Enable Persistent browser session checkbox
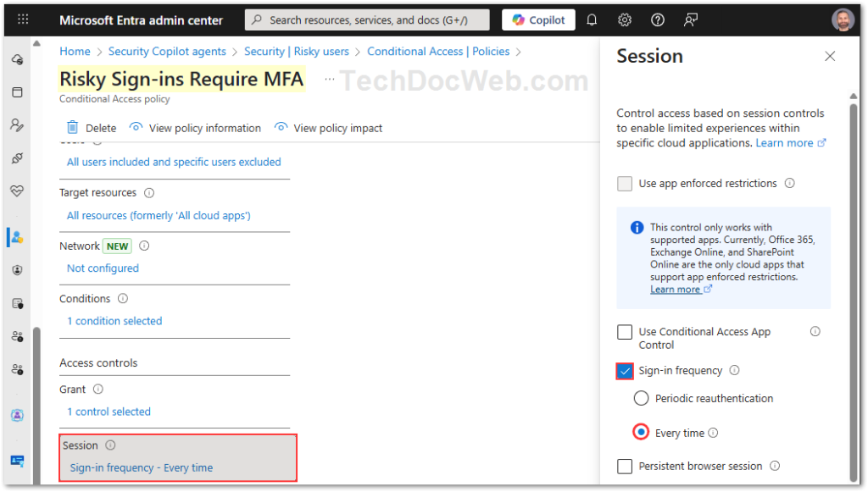This screenshot has height=492, width=868. pos(625,467)
